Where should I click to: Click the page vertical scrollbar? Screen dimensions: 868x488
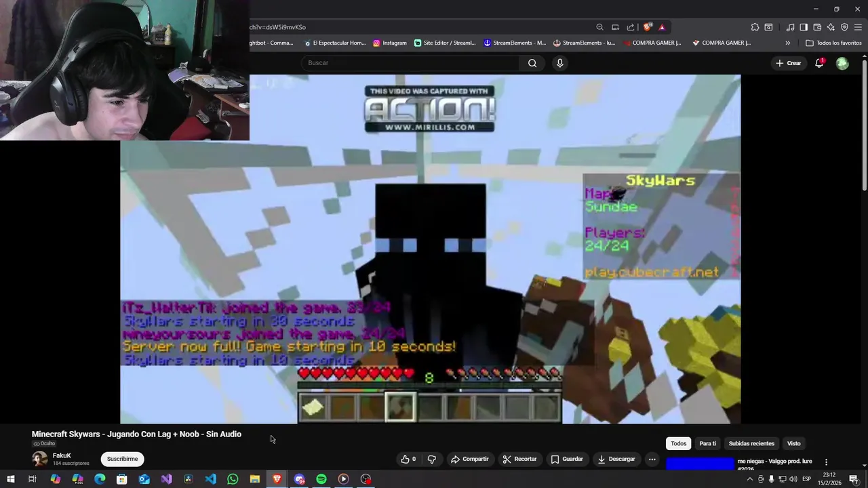coord(864,125)
